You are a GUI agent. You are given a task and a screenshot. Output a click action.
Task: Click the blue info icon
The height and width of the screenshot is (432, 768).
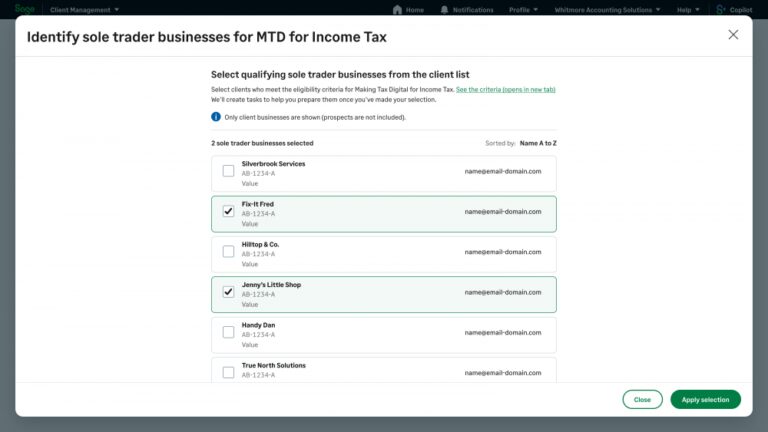click(216, 117)
